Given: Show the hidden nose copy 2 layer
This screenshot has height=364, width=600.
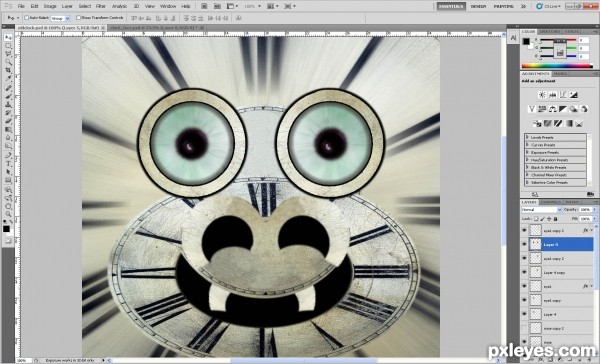Looking at the screenshot, I should (524, 328).
